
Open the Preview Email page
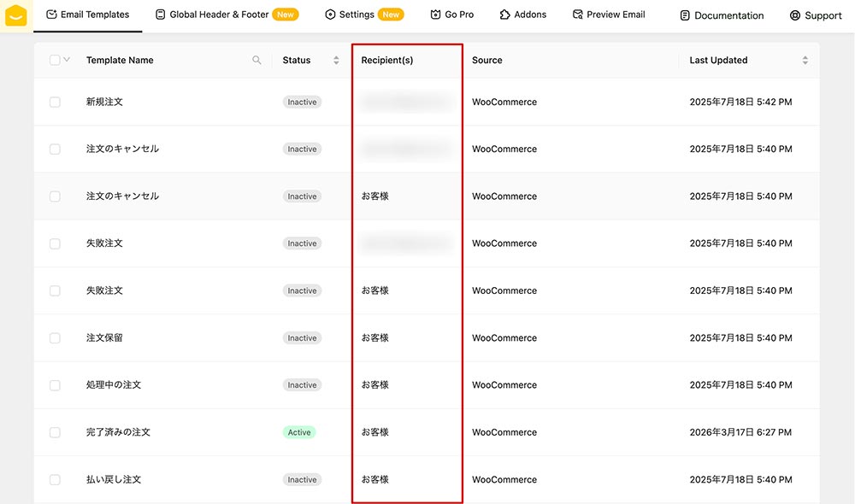pos(609,15)
